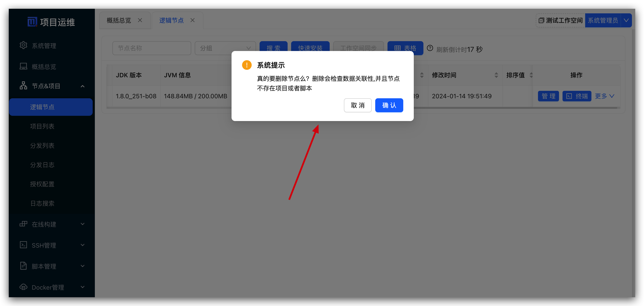644x306 pixels.
Task: Select the 概括总览 overview icon in sidebar
Action: [x=23, y=66]
